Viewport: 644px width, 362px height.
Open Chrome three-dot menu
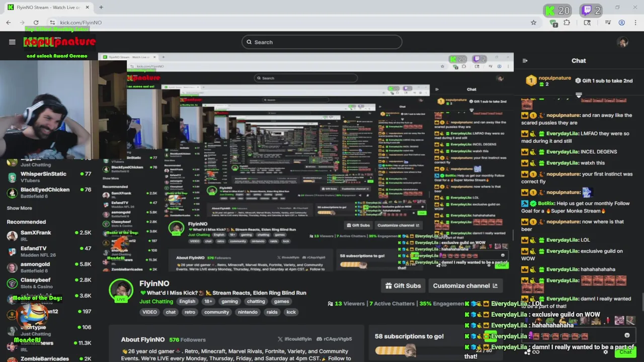pyautogui.click(x=636, y=23)
